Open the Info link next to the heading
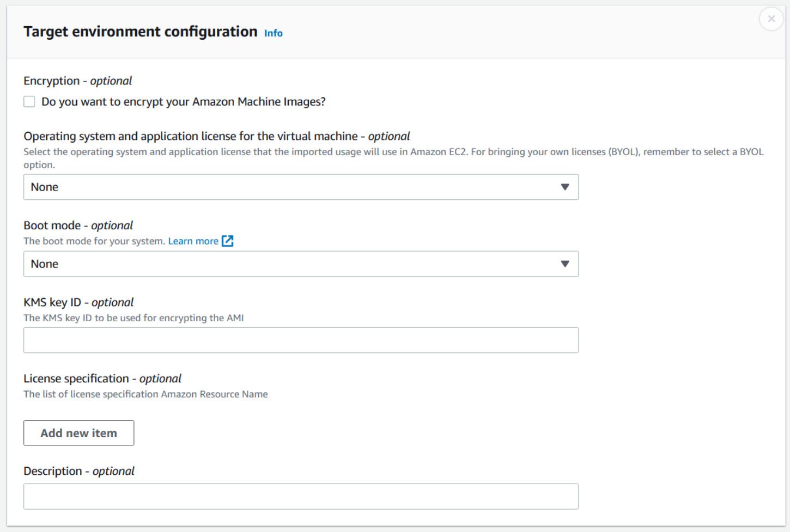The height and width of the screenshot is (532, 790). point(274,33)
